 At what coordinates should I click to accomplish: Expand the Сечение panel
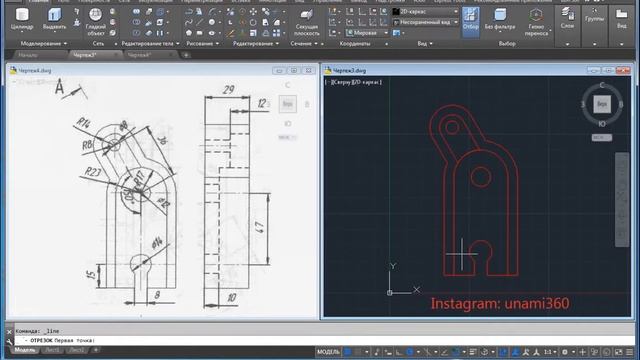click(304, 43)
